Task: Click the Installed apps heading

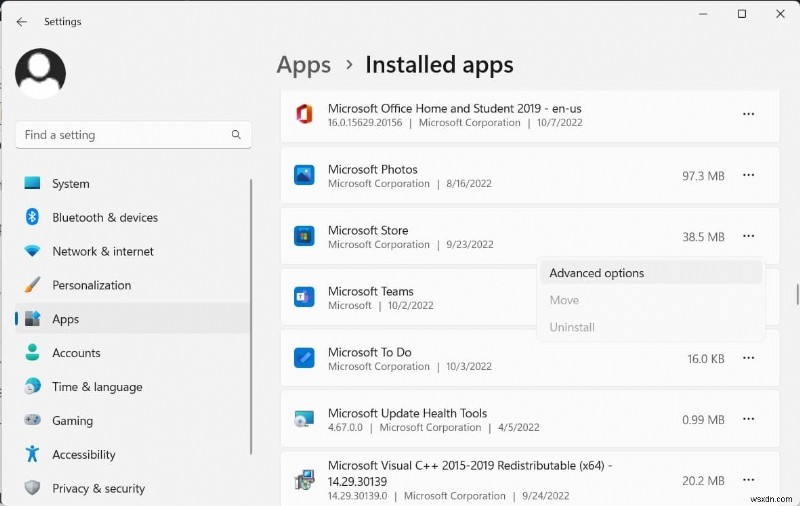Action: click(439, 65)
